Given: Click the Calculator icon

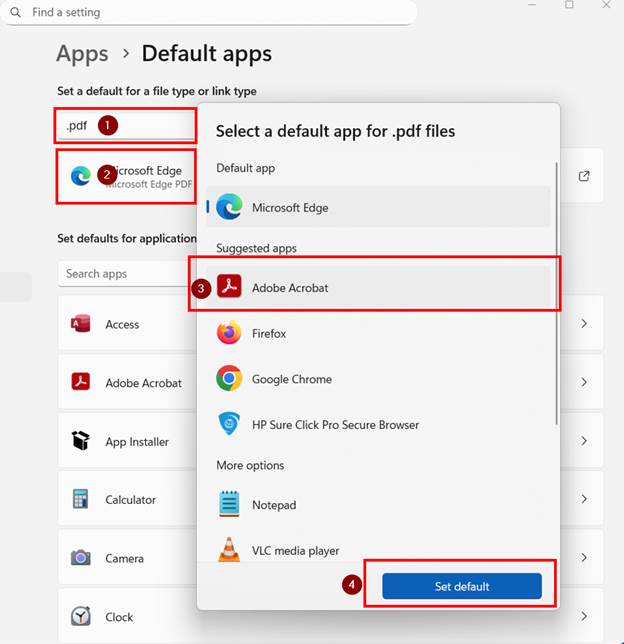Looking at the screenshot, I should (x=80, y=499).
